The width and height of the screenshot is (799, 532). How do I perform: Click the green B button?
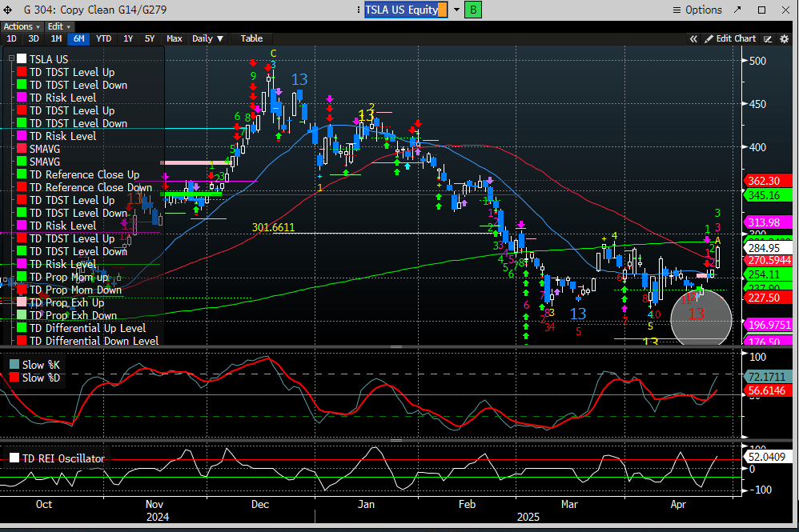pos(472,10)
